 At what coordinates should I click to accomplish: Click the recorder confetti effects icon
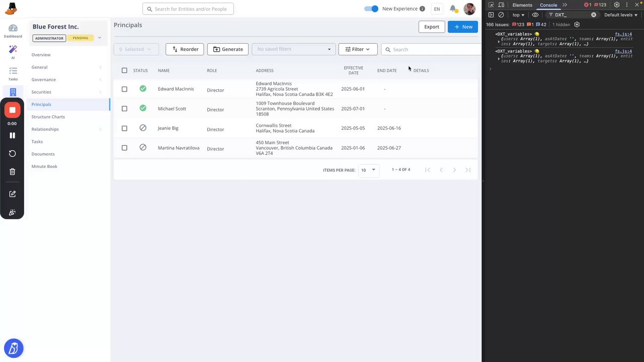click(x=13, y=212)
